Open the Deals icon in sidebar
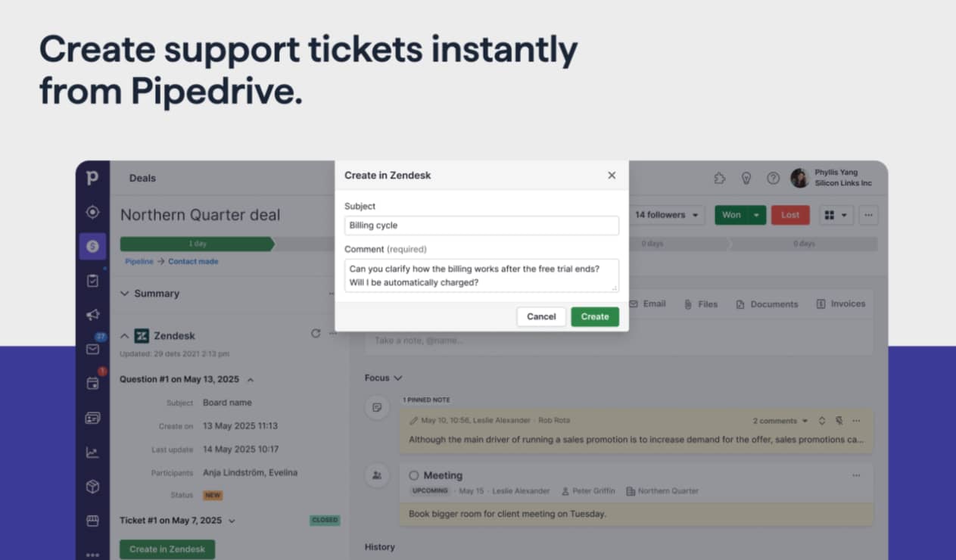Screen dimensions: 956x560 92,246
